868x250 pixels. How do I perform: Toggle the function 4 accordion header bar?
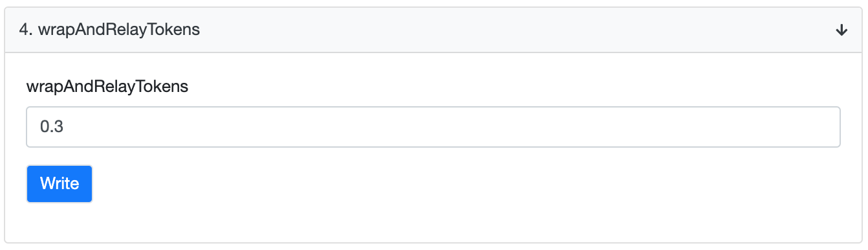(433, 30)
